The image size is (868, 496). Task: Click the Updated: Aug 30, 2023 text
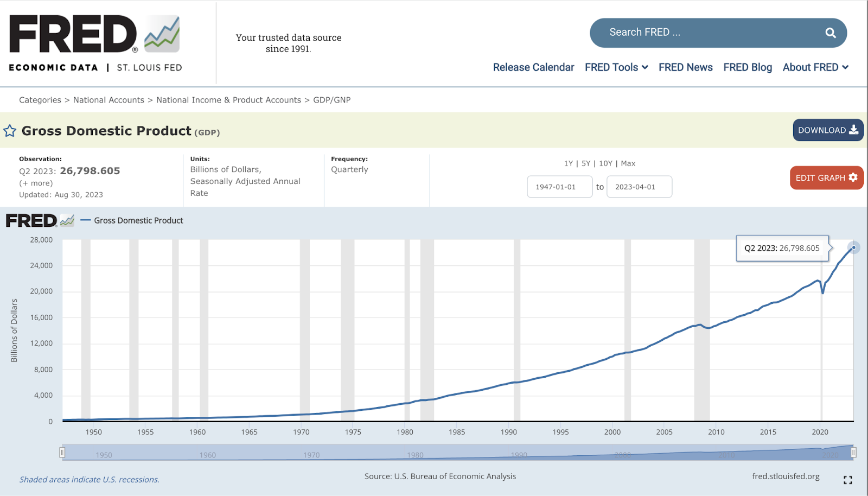(x=61, y=195)
